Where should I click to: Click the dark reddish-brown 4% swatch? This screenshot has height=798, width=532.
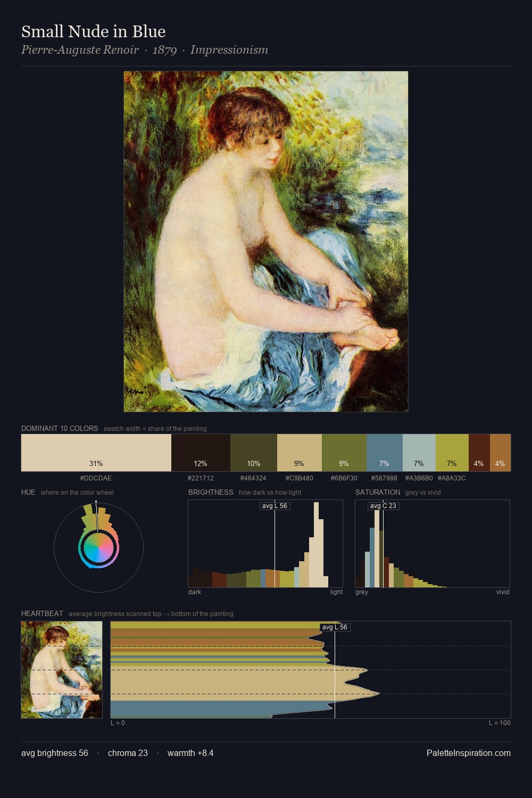click(x=479, y=453)
